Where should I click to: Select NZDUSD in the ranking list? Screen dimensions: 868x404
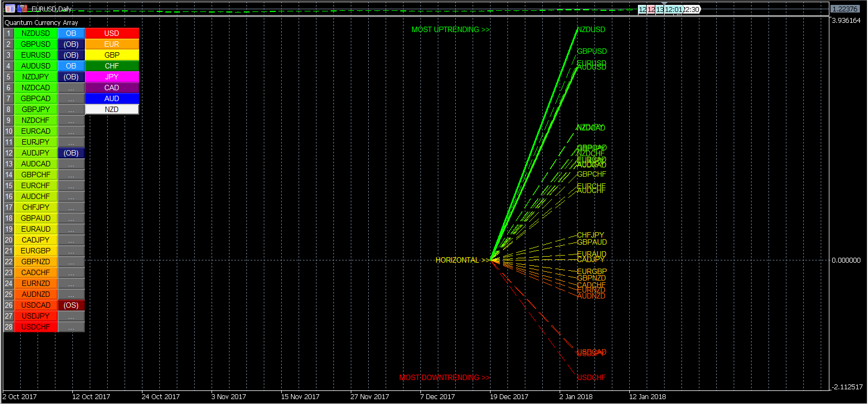click(36, 33)
